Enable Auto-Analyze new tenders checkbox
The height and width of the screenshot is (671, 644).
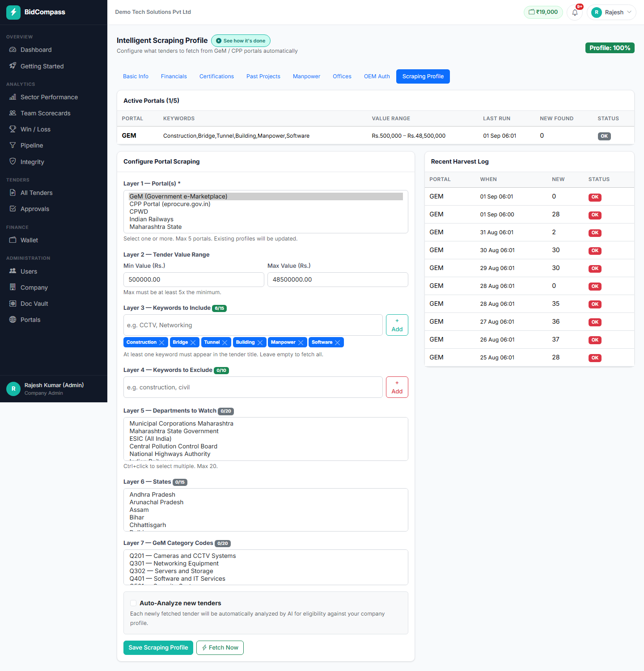coord(133,603)
